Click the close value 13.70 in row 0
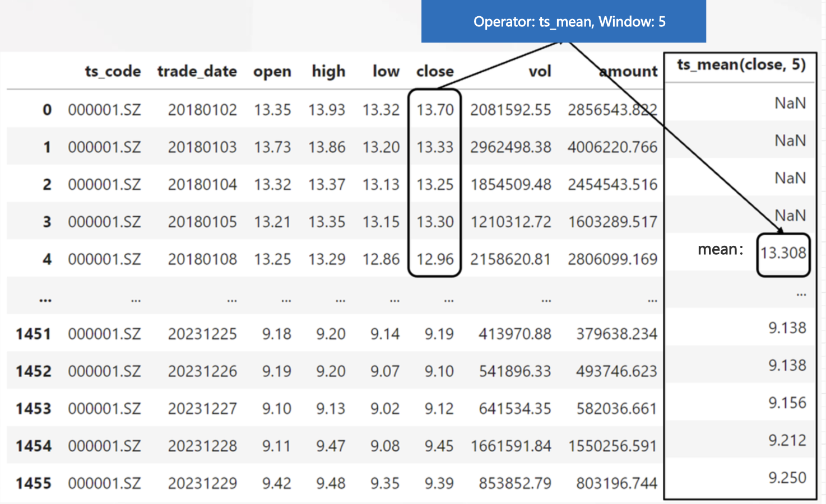Viewport: 826px width, 504px height. click(435, 110)
